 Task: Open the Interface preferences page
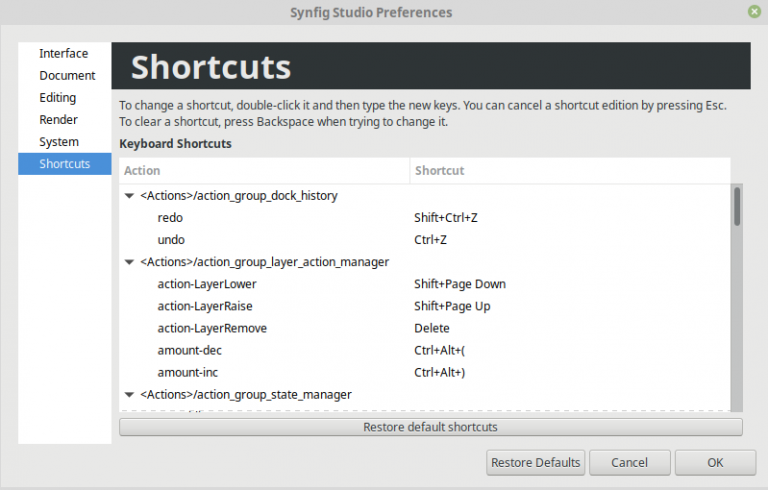coord(64,53)
